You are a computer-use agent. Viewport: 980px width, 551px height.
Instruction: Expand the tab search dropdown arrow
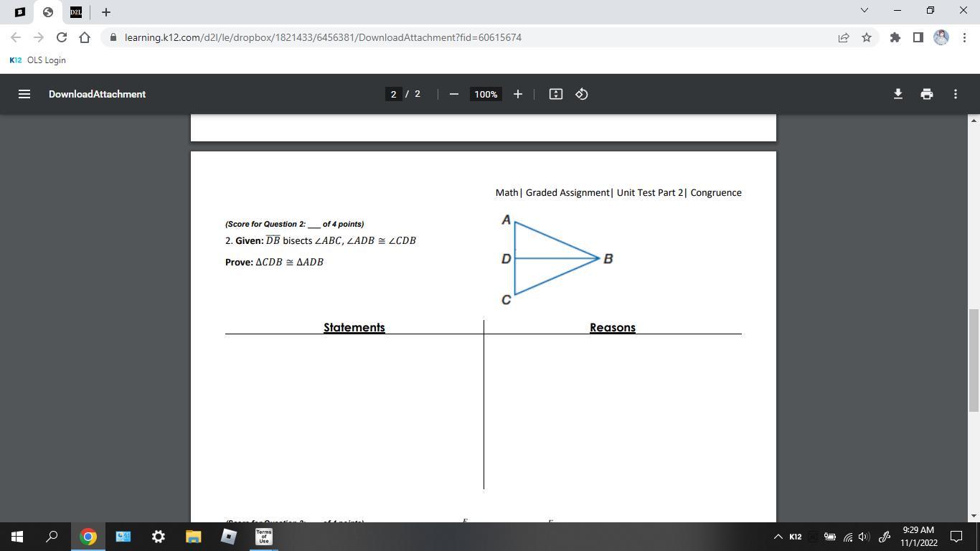pos(864,11)
